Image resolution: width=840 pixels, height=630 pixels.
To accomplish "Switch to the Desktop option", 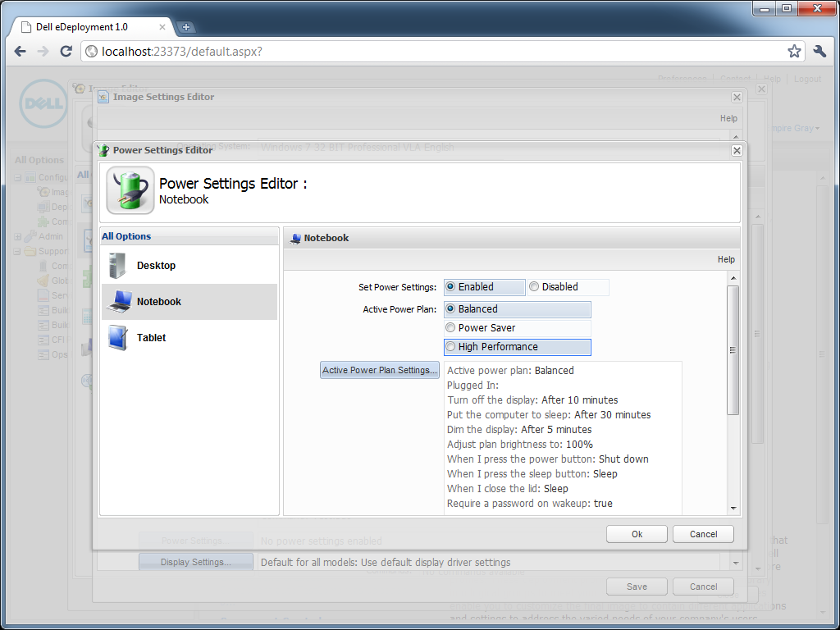I will [x=189, y=266].
